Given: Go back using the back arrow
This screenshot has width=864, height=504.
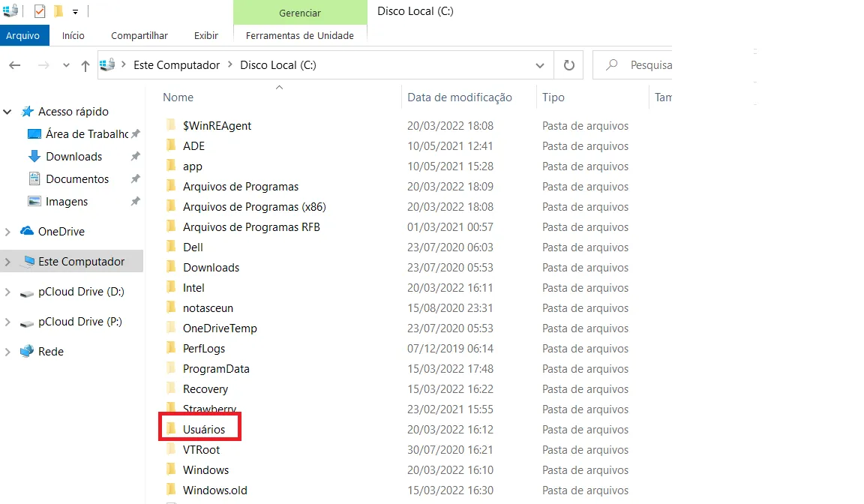Looking at the screenshot, I should tap(15, 65).
